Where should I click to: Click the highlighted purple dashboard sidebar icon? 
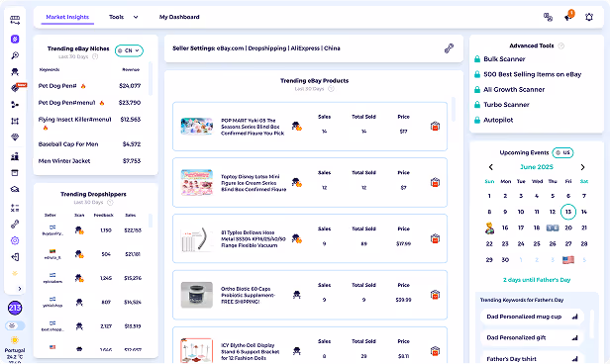[15, 39]
